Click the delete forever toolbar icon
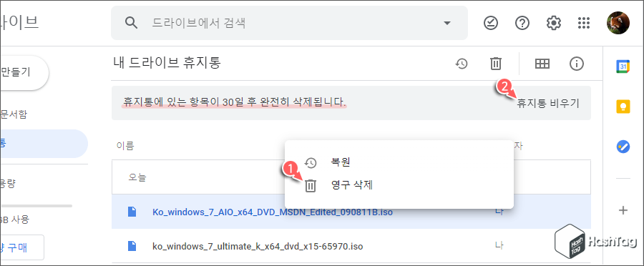 (496, 64)
